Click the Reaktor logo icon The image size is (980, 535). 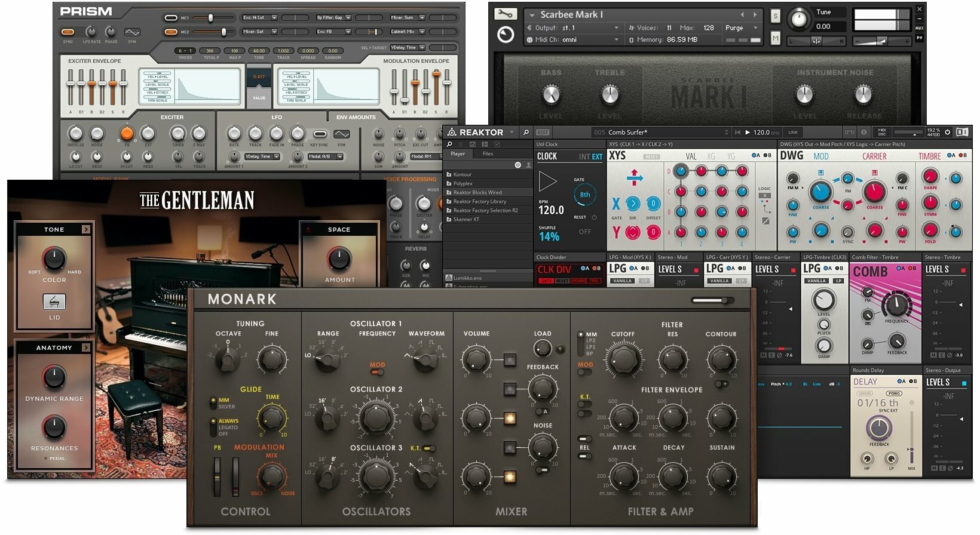coord(452,133)
